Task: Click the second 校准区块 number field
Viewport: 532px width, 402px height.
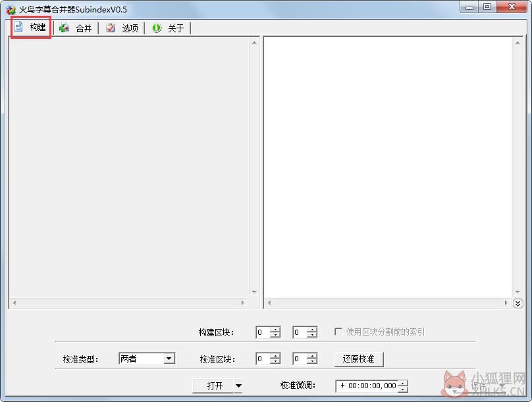Action: 300,359
